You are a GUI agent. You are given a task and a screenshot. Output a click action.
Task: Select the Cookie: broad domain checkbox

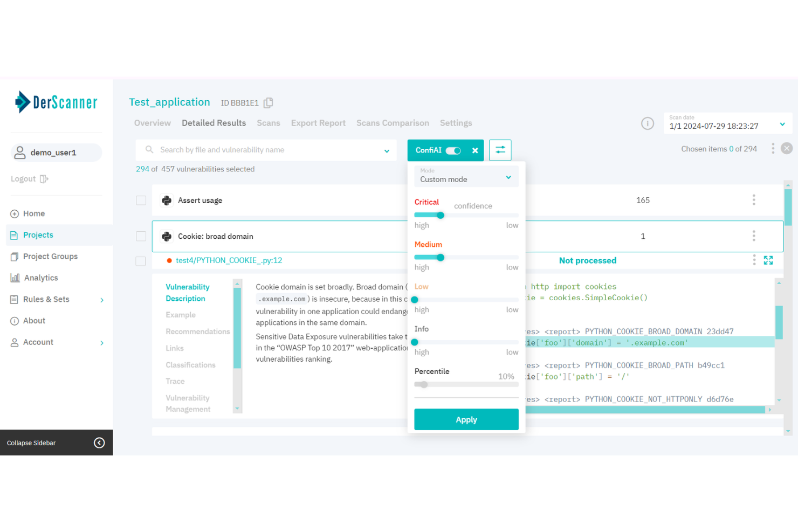click(141, 236)
